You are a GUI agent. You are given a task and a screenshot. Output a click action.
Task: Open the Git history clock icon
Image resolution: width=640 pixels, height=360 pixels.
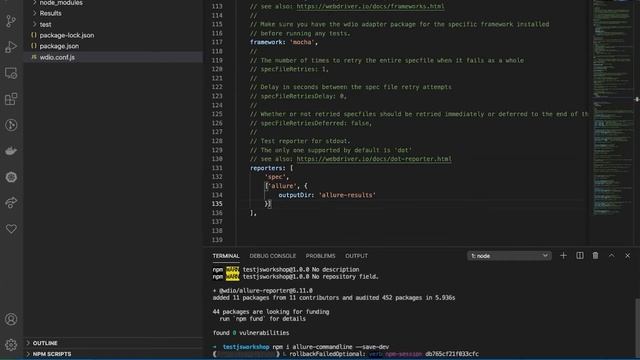coord(11,125)
